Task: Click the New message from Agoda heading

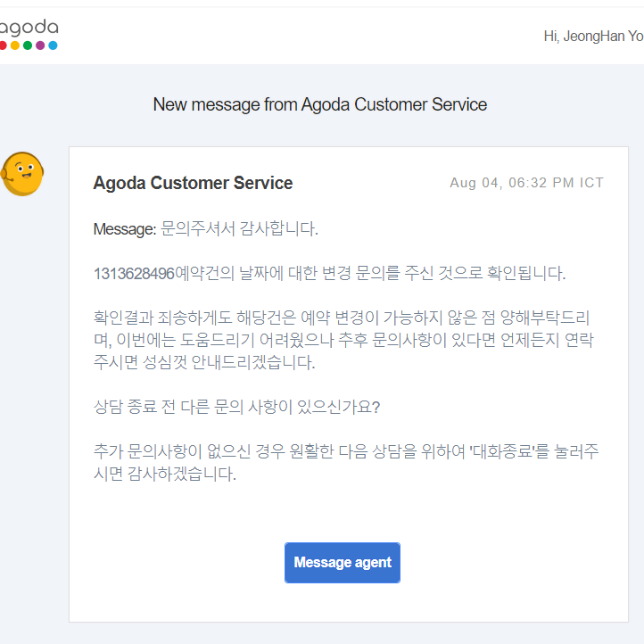Action: click(x=320, y=104)
